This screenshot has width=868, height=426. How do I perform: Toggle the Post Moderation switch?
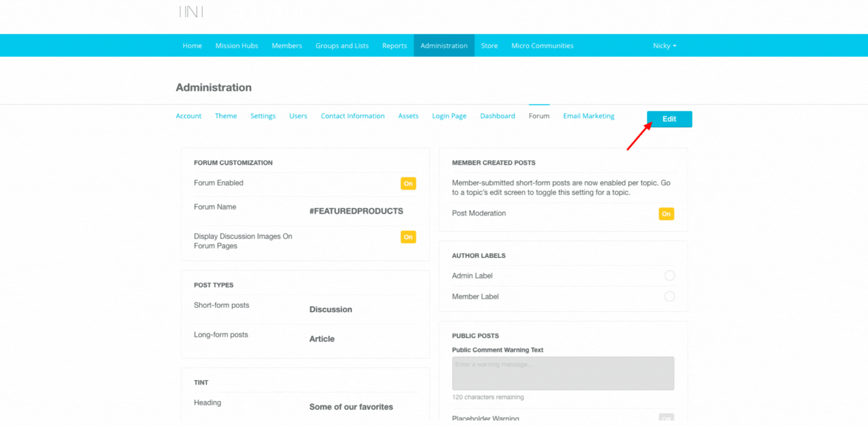pyautogui.click(x=666, y=214)
